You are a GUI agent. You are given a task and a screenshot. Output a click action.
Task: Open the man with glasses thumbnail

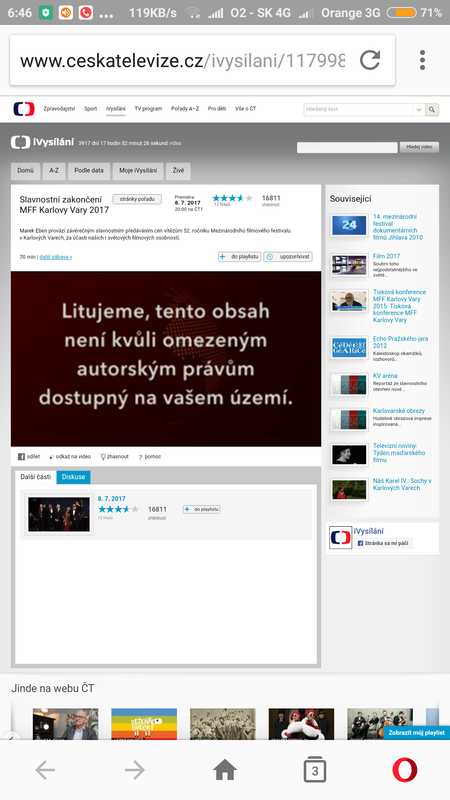pos(65,724)
